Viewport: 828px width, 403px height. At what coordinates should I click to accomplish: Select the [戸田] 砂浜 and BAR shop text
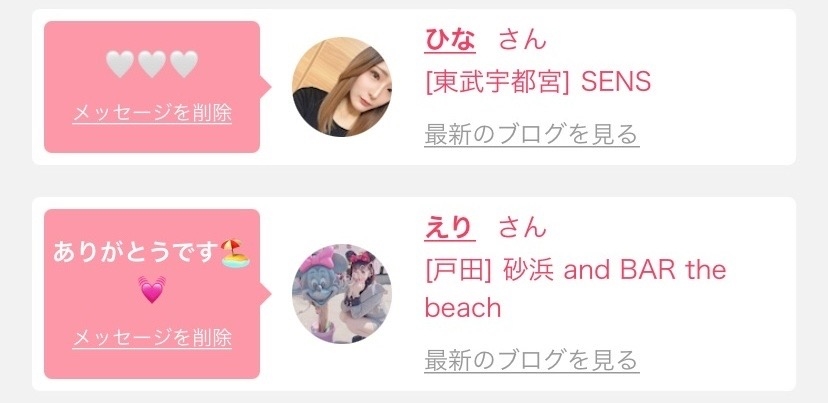(576, 289)
